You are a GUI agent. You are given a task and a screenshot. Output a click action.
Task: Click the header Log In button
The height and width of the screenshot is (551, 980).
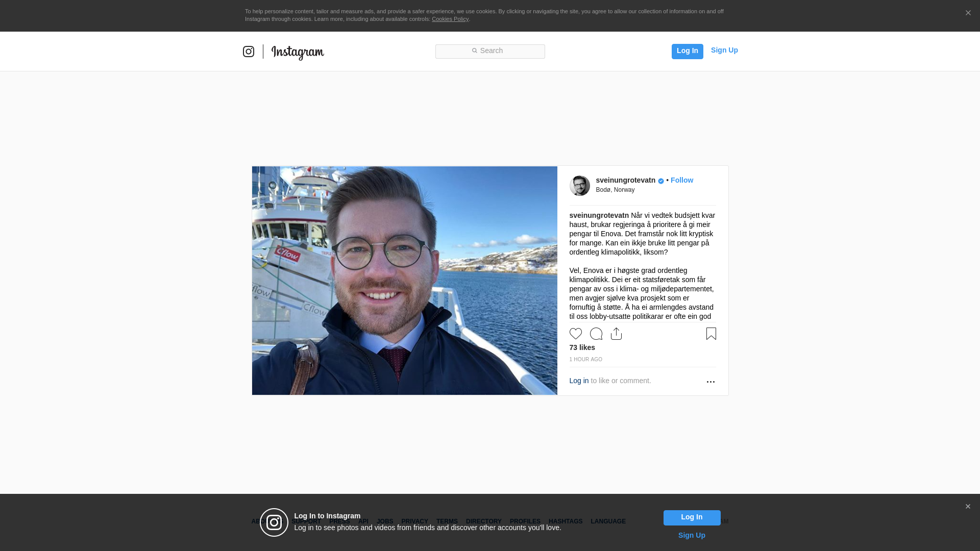coord(687,51)
